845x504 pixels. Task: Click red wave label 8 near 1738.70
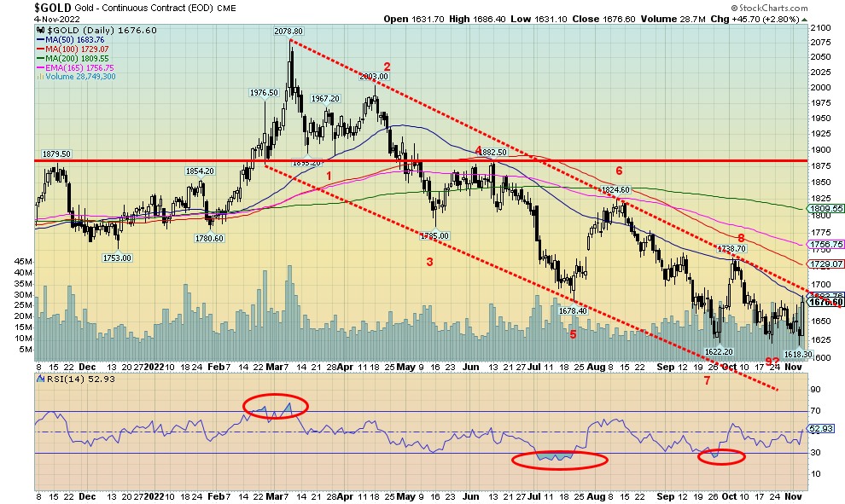[x=741, y=238]
